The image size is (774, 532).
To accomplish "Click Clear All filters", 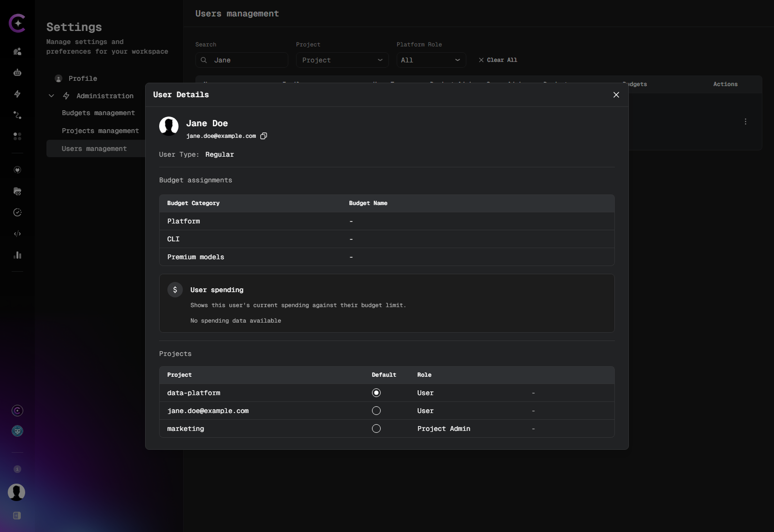I will pos(498,60).
